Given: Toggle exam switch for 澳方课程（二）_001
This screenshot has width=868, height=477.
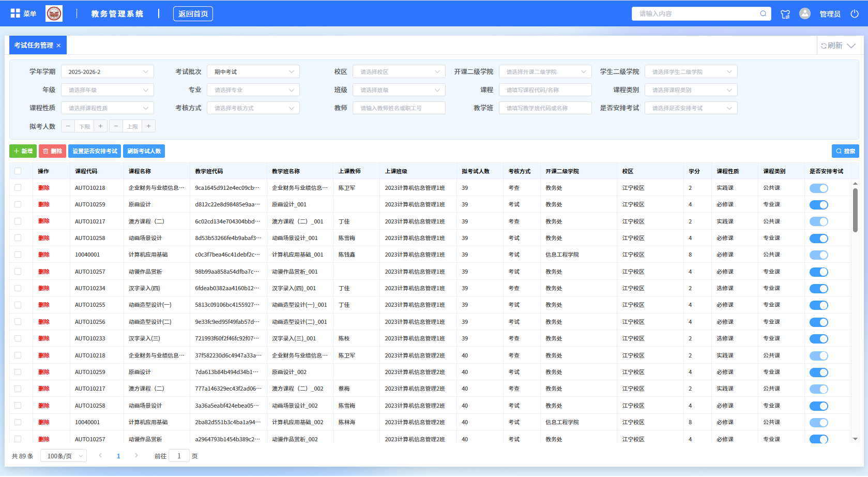Looking at the screenshot, I should 819,221.
